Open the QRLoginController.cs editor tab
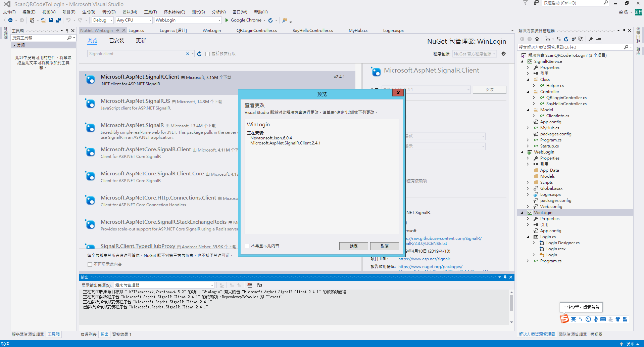Image resolution: width=644 pixels, height=347 pixels. [x=257, y=31]
